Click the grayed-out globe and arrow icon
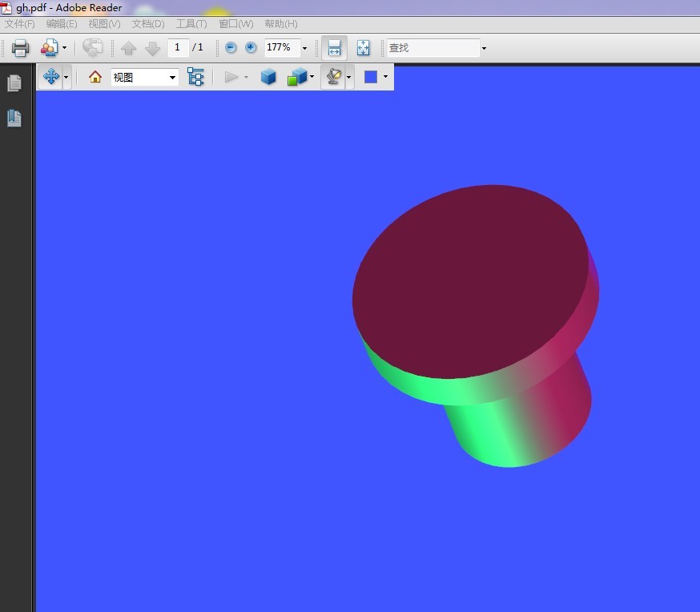This screenshot has height=612, width=700. coord(92,48)
